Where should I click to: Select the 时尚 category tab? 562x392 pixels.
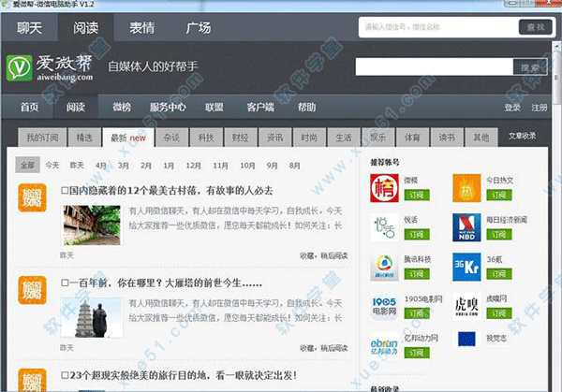click(x=309, y=138)
